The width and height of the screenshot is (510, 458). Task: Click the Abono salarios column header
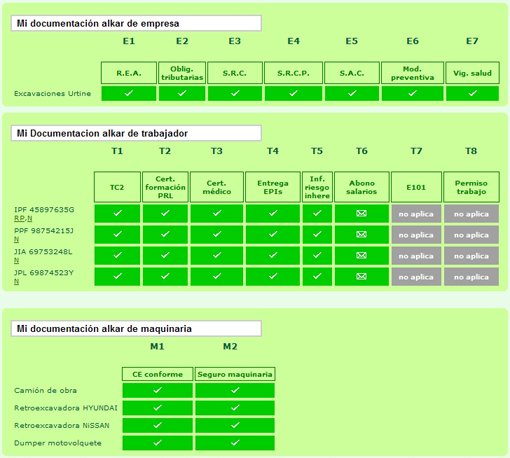click(x=362, y=187)
